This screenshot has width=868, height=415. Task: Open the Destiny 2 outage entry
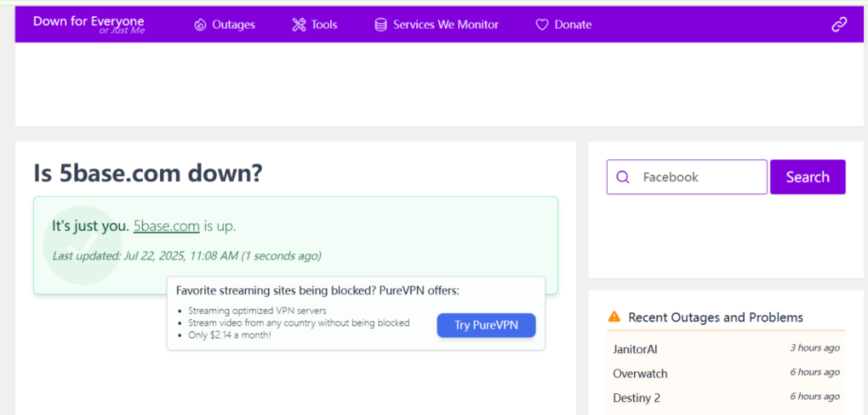click(x=637, y=397)
